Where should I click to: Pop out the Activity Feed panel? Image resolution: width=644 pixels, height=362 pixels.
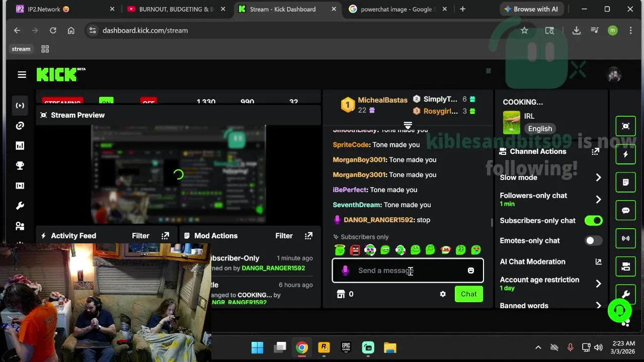click(165, 235)
